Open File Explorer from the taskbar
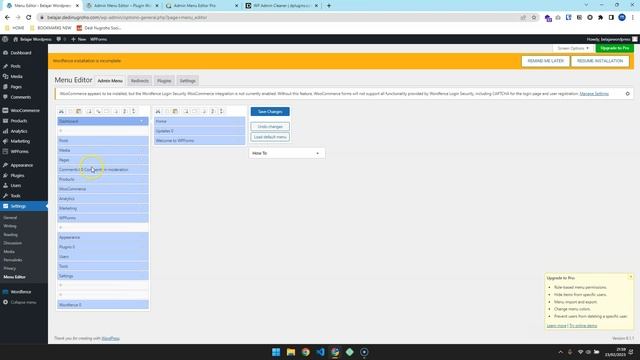This screenshot has width=640, height=360. [291, 352]
